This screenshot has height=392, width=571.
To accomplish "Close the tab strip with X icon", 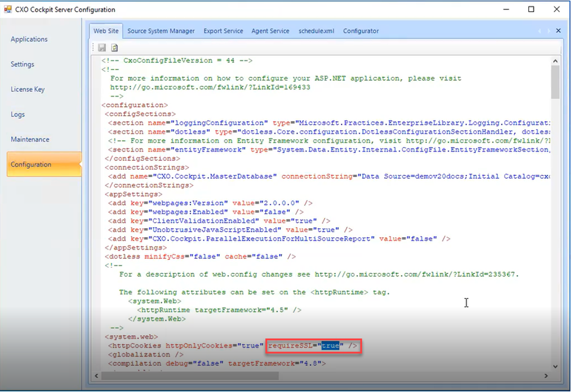I will point(558,31).
